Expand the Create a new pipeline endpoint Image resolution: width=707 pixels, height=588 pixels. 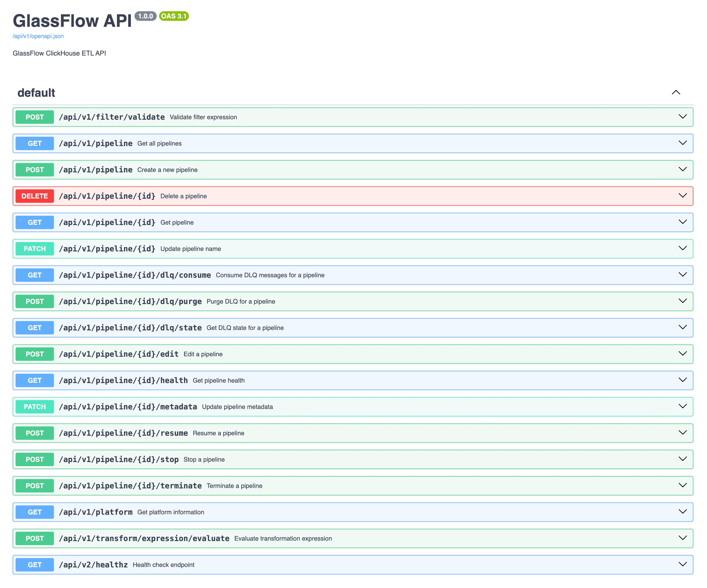tap(683, 170)
